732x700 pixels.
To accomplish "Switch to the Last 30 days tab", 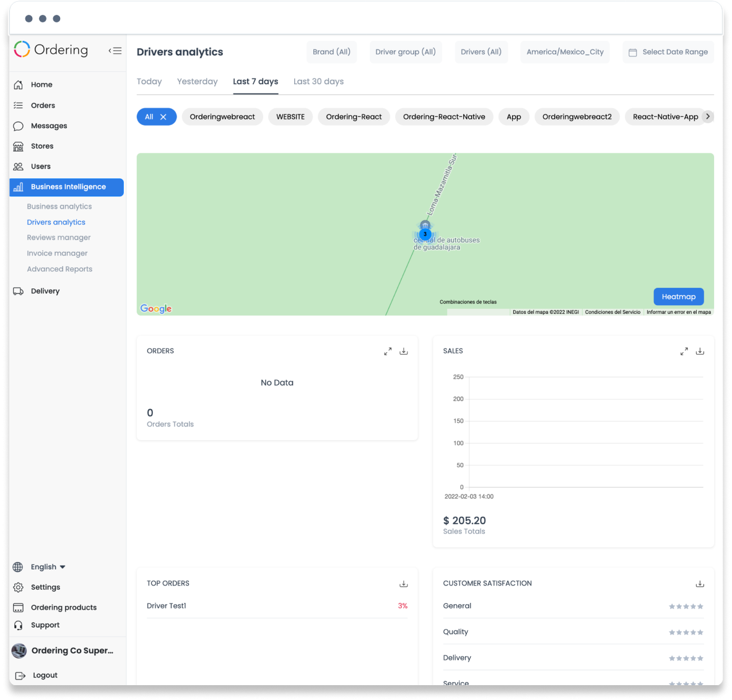I will (x=318, y=82).
